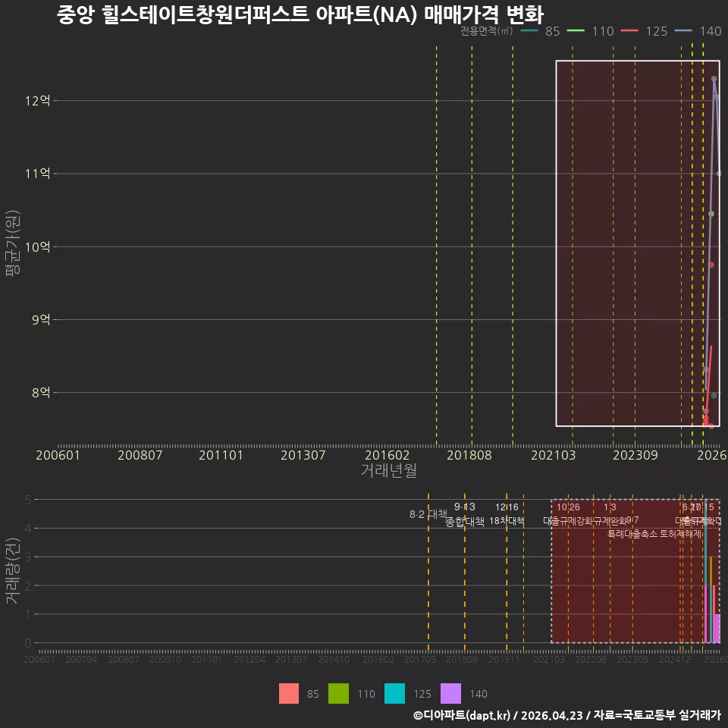This screenshot has width=728, height=728.
Task: Click the '거래량(건)' volume axis title
Action: coord(13,571)
